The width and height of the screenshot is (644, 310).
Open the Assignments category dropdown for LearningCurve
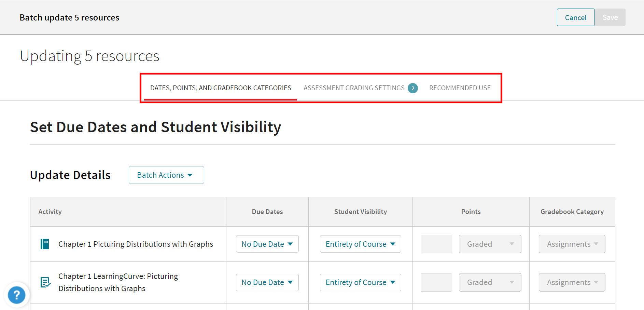tap(572, 282)
